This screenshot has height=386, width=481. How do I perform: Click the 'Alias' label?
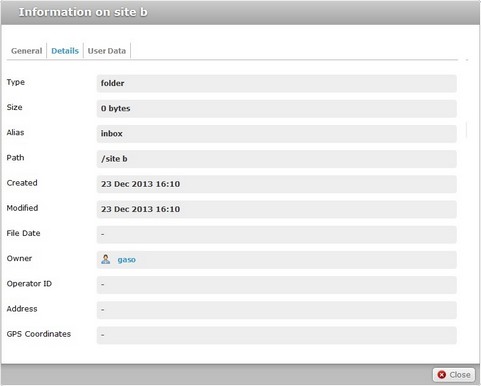(x=15, y=132)
